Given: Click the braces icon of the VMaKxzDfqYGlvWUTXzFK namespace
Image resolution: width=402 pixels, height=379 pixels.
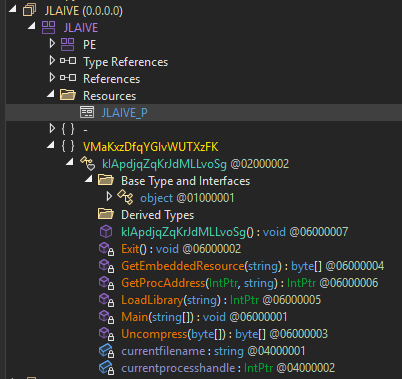Looking at the screenshot, I should click(x=68, y=146).
